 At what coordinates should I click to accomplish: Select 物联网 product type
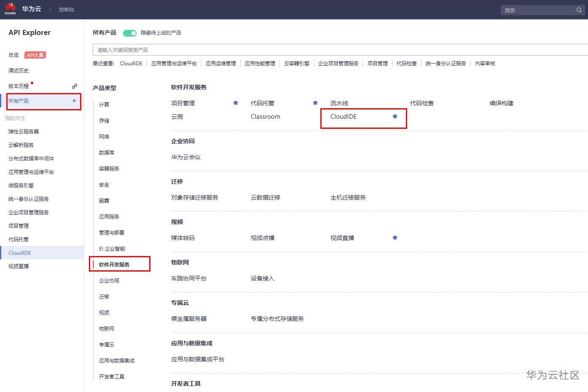point(107,329)
